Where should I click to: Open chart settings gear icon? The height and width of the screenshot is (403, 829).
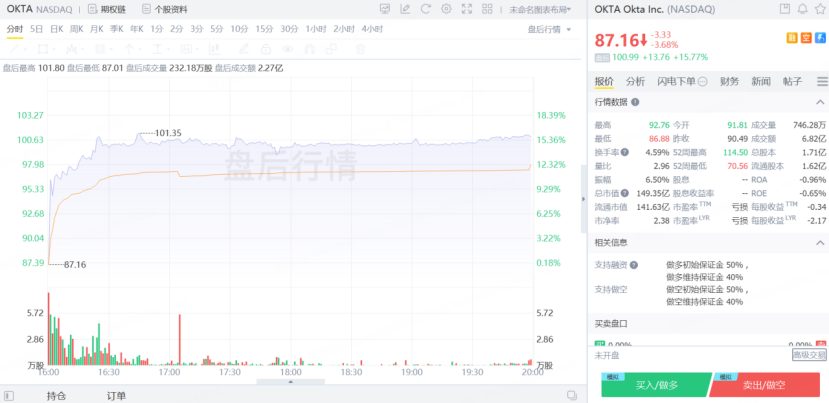[446, 9]
